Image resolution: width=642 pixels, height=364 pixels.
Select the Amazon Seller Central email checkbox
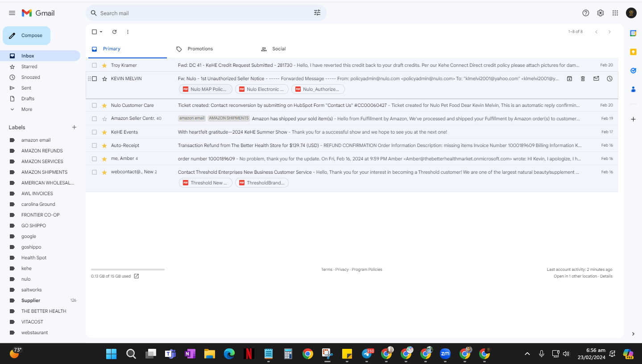pyautogui.click(x=94, y=119)
